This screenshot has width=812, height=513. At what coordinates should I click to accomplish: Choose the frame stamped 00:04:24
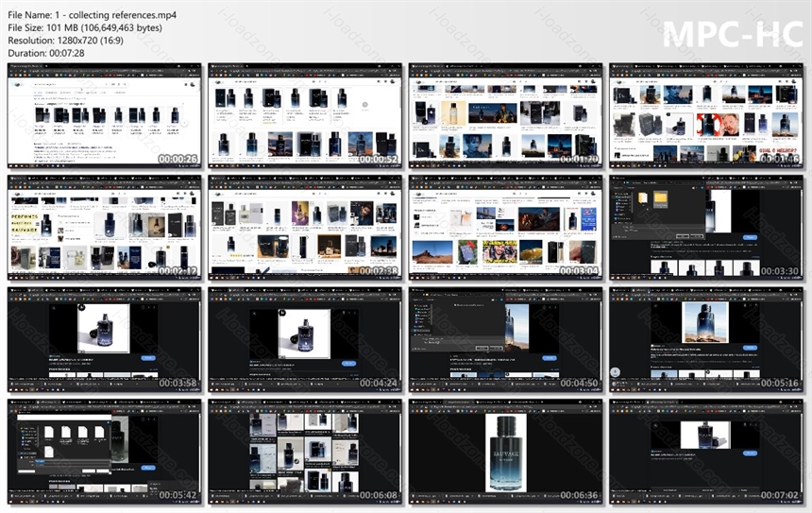click(305, 340)
